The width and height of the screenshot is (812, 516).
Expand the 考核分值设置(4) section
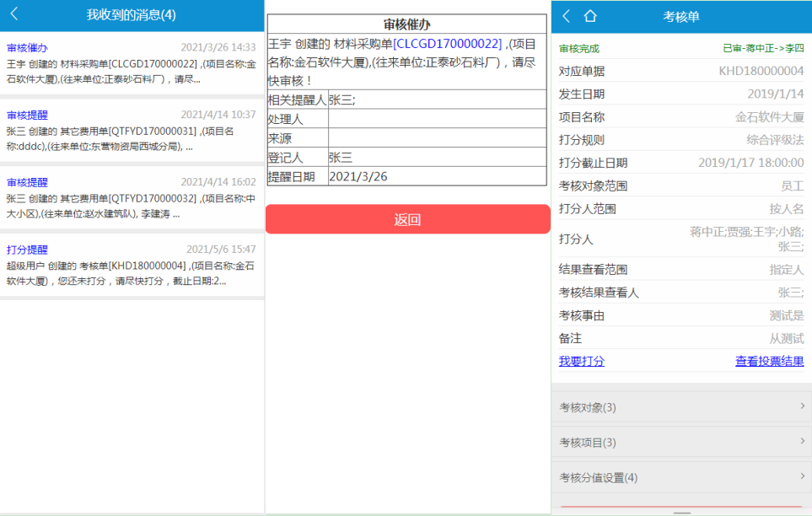[x=681, y=477]
